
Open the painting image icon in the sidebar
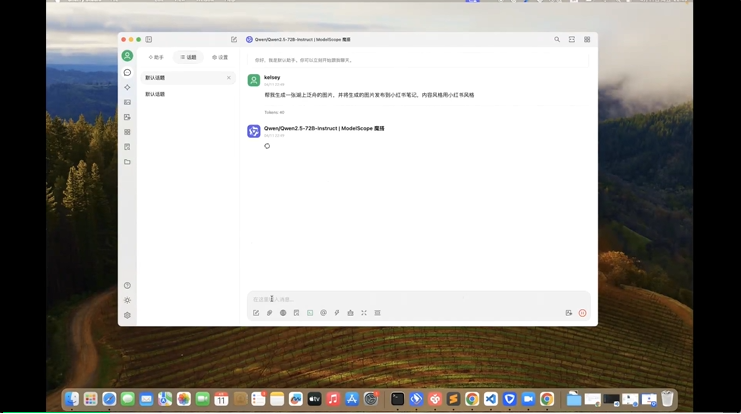127,102
